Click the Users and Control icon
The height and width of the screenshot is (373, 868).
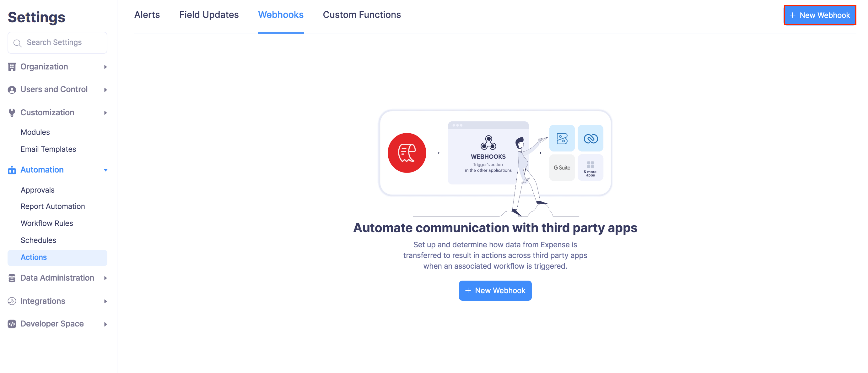[12, 89]
